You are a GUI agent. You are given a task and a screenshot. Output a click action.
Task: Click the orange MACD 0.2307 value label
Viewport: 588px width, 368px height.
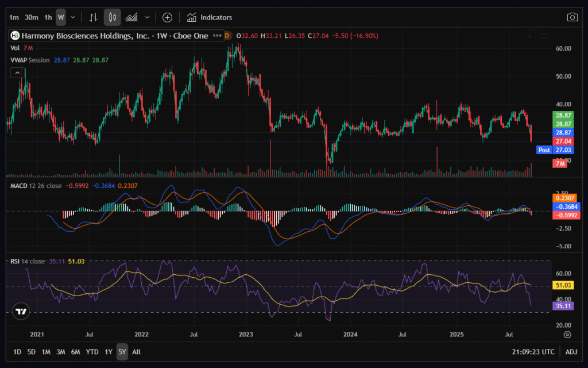[x=566, y=197]
